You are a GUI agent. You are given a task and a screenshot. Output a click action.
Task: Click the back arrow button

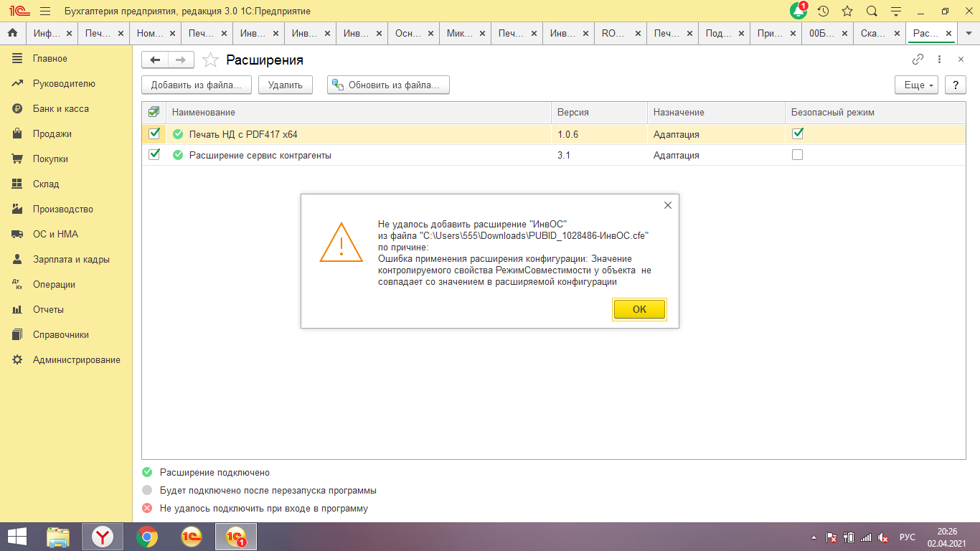pyautogui.click(x=154, y=60)
